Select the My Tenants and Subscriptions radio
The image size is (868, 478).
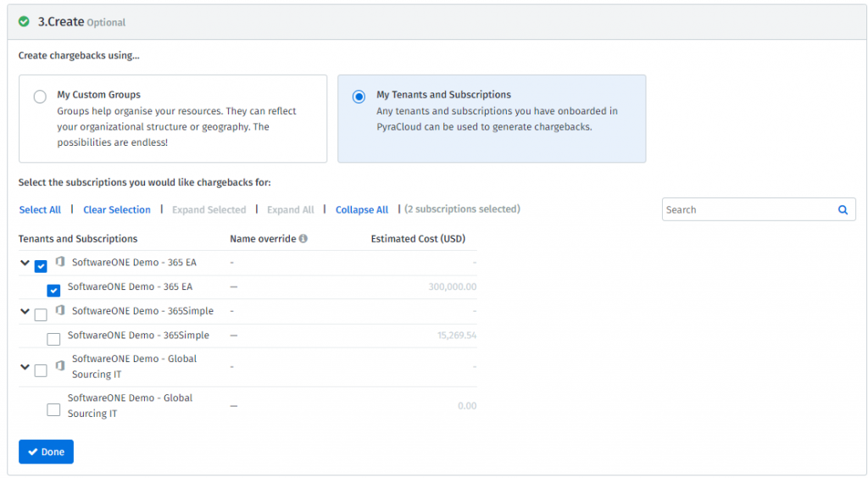click(359, 97)
